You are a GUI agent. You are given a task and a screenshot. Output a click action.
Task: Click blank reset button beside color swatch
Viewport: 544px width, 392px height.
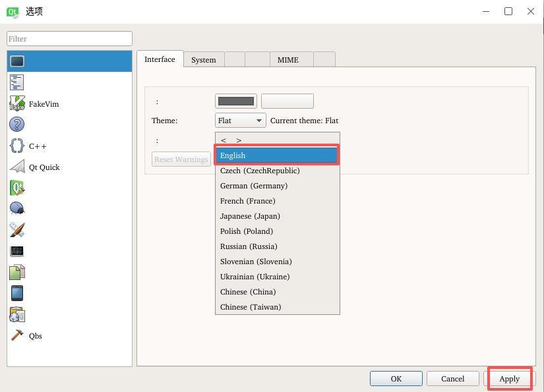[x=287, y=101]
